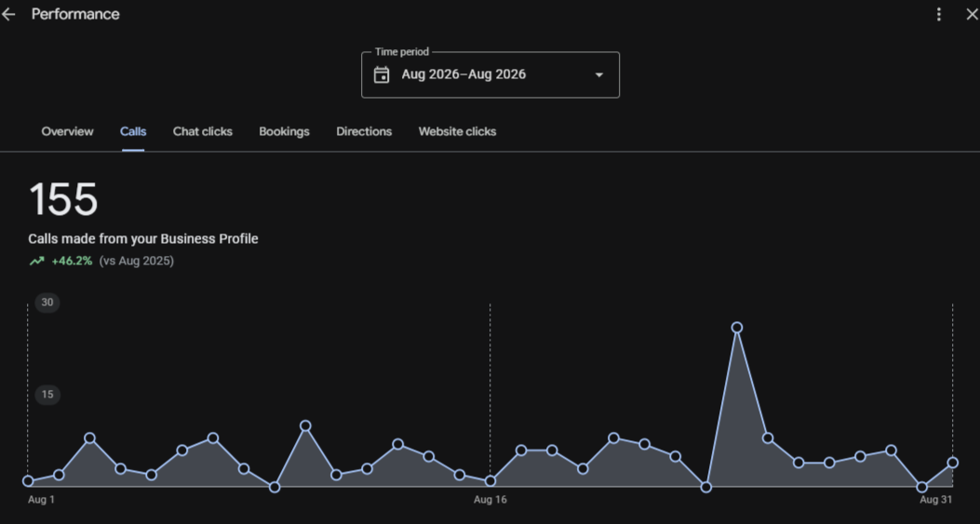Open the three-dot more options menu
The width and height of the screenshot is (980, 524).
click(x=938, y=14)
